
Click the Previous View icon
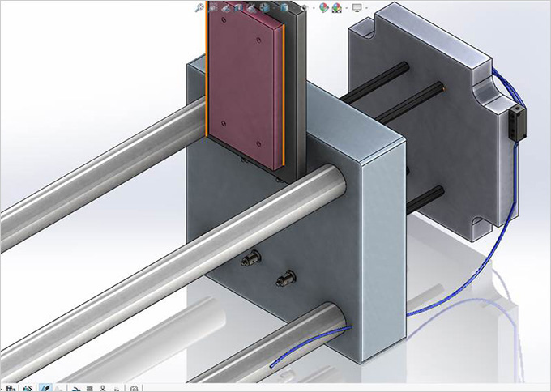pos(226,8)
